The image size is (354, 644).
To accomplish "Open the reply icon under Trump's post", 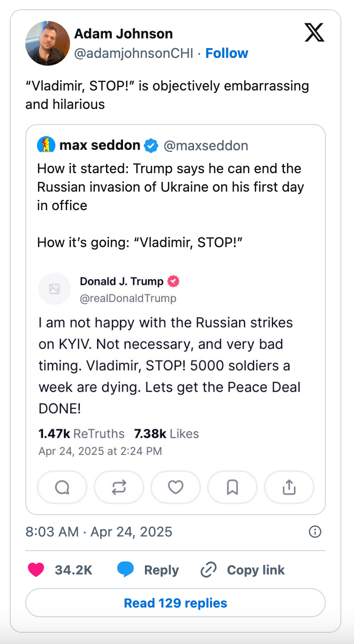I will (x=62, y=487).
